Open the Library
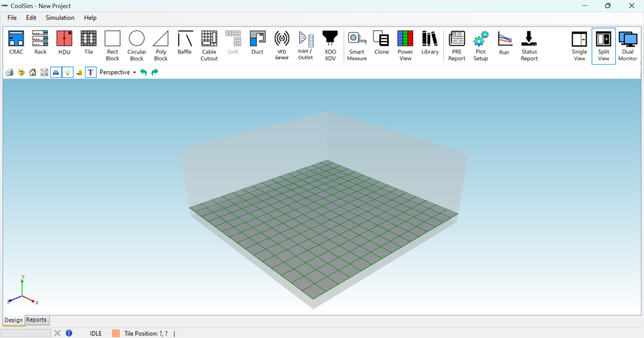The image size is (644, 338). click(x=430, y=44)
